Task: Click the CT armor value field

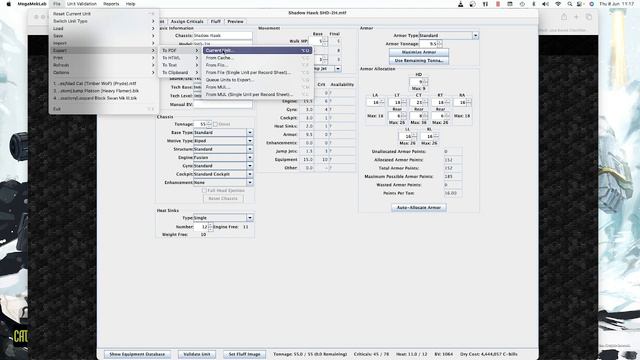Action: click(x=416, y=102)
